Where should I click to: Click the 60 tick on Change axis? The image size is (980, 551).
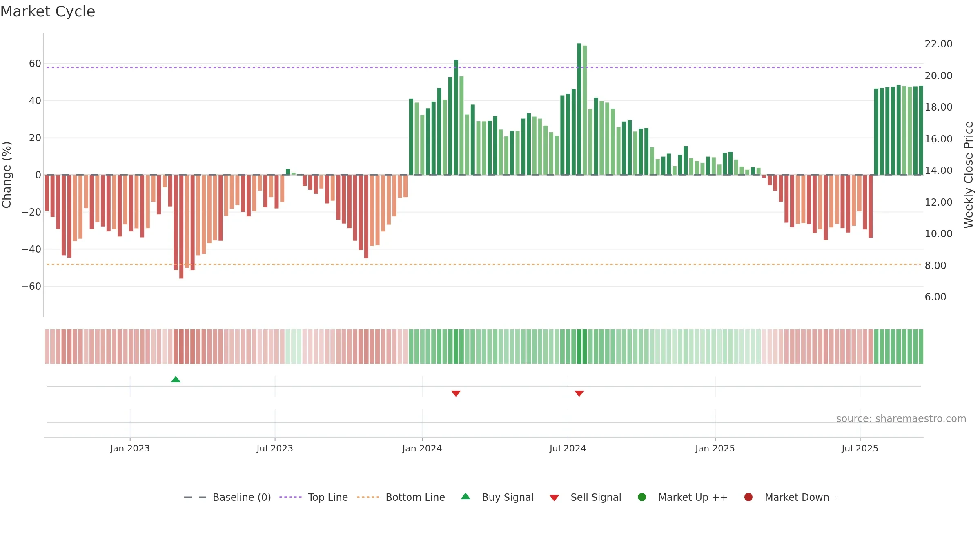35,64
